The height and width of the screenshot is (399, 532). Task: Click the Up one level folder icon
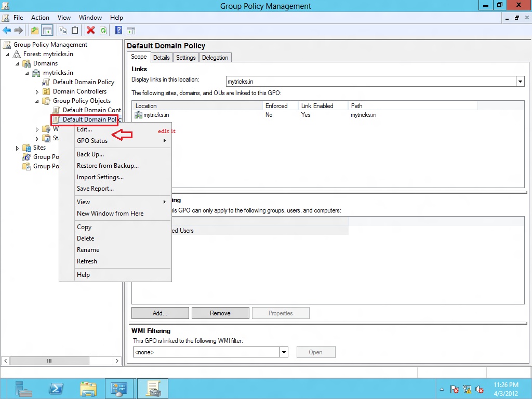[35, 31]
